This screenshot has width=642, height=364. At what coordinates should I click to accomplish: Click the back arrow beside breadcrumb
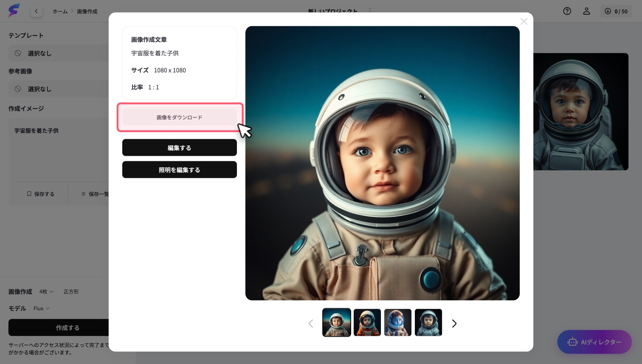click(x=36, y=11)
